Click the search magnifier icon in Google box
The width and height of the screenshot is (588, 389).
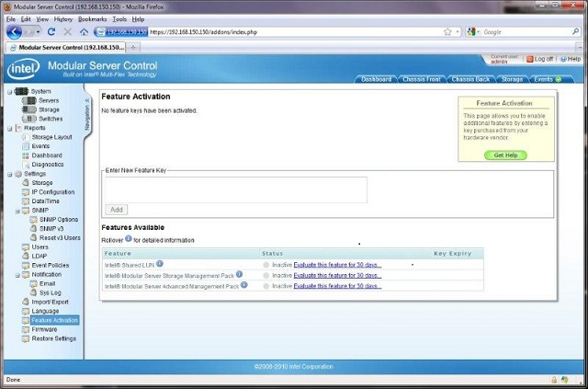[575, 32]
